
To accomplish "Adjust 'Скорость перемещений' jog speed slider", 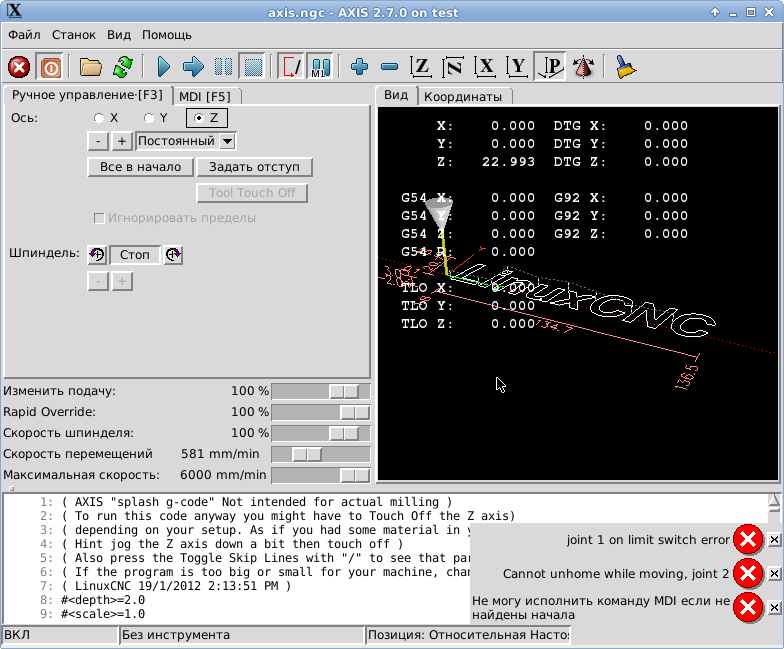I will (320, 454).
